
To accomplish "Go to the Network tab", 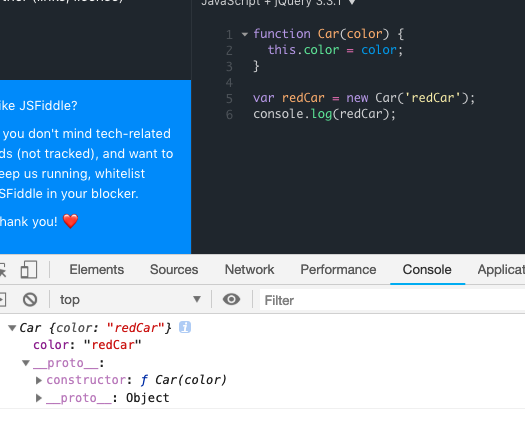I will point(249,270).
